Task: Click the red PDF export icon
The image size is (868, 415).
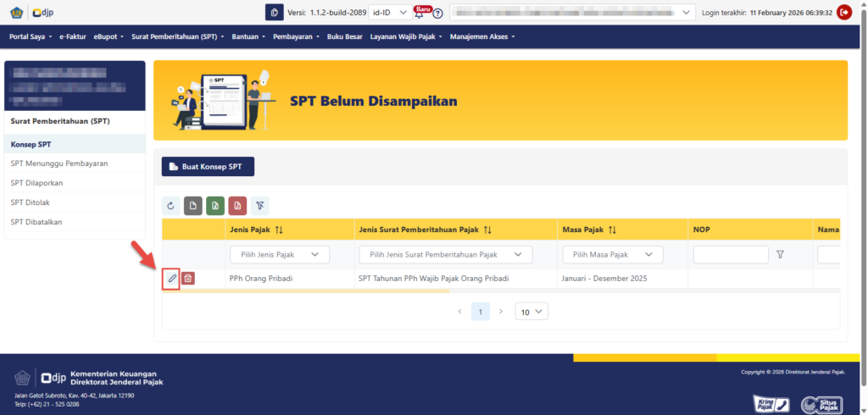Action: tap(237, 206)
